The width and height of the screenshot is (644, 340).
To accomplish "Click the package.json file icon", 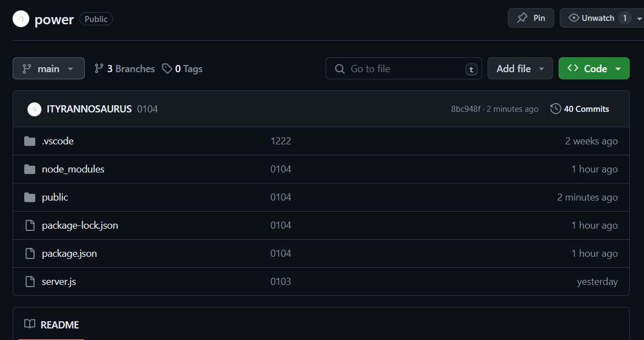I will [x=30, y=253].
